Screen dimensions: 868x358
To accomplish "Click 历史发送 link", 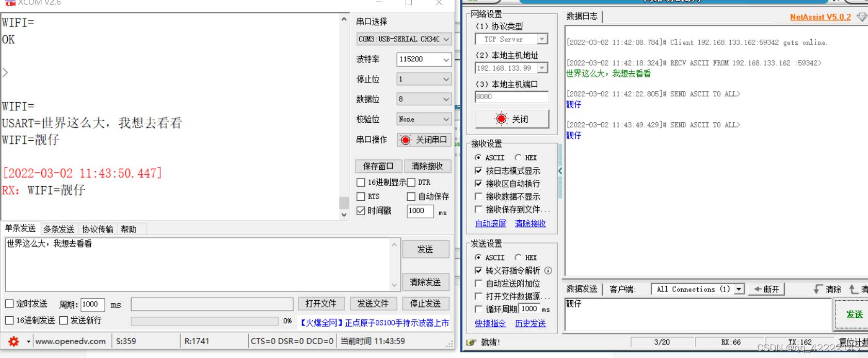I will pos(530,323).
